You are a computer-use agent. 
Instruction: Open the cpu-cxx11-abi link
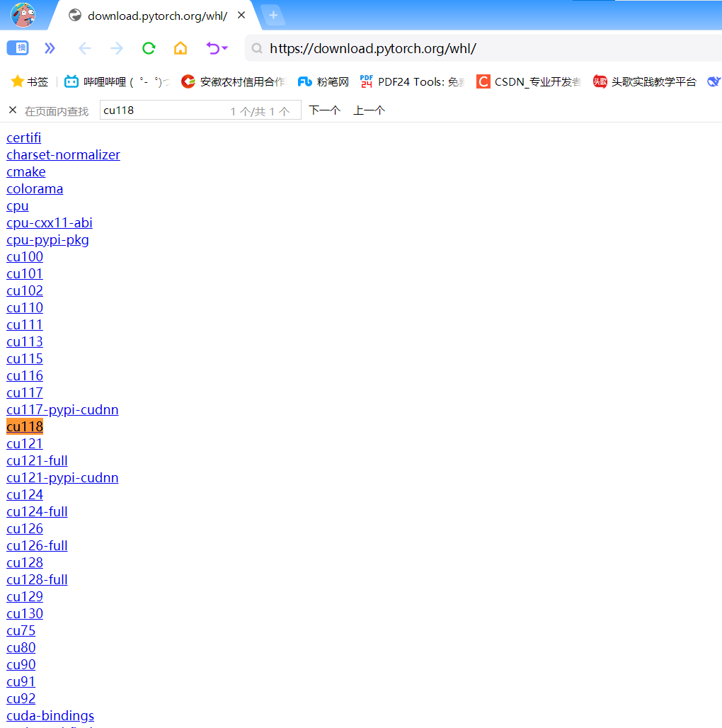tap(49, 223)
